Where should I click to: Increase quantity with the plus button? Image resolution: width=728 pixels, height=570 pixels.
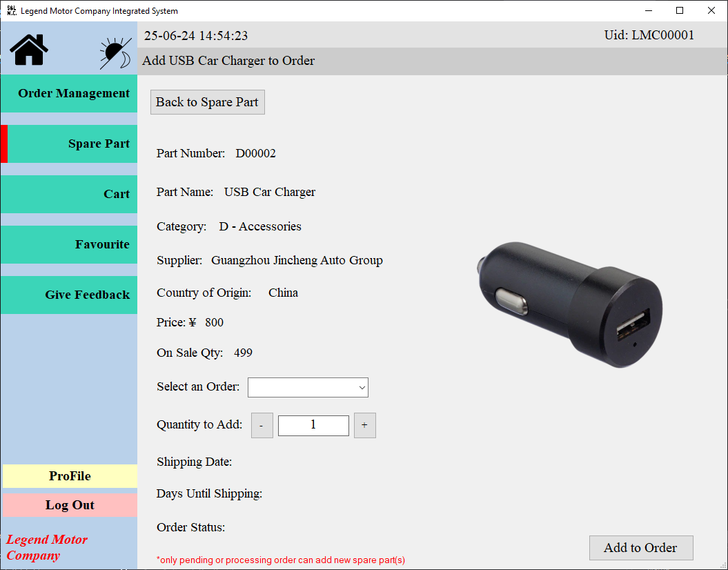pyautogui.click(x=364, y=425)
